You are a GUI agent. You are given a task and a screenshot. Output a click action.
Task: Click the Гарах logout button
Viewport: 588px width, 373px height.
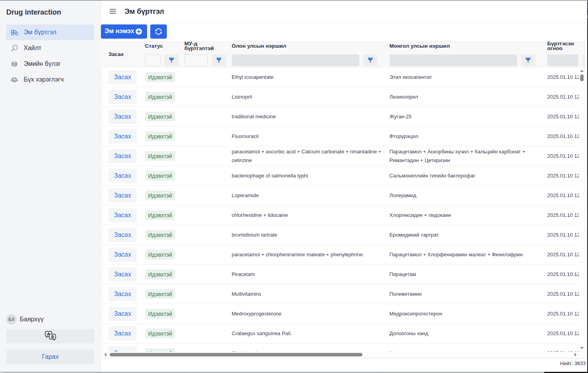[x=50, y=357]
